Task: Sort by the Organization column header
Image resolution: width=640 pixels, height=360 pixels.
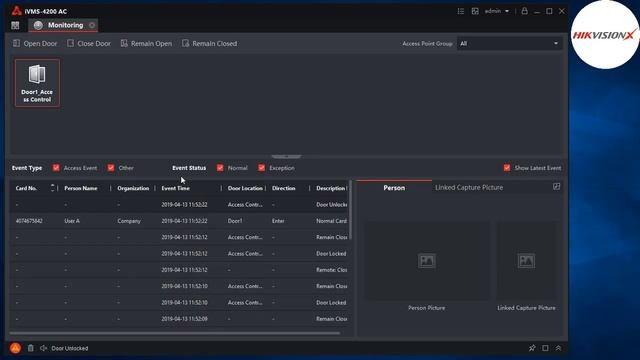Action: [x=133, y=188]
